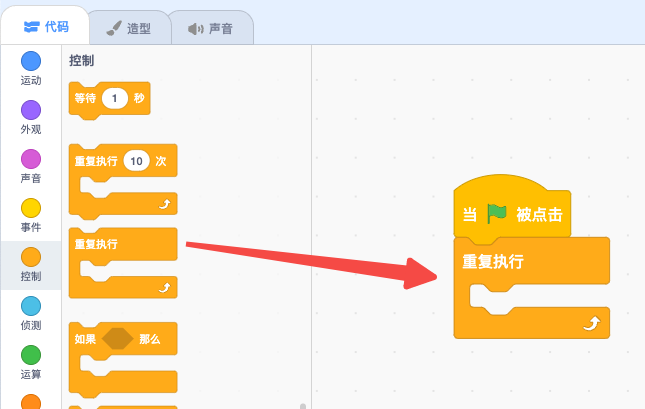Open the 造型 costumes tab
Image resolution: width=645 pixels, height=409 pixels.
click(x=129, y=28)
